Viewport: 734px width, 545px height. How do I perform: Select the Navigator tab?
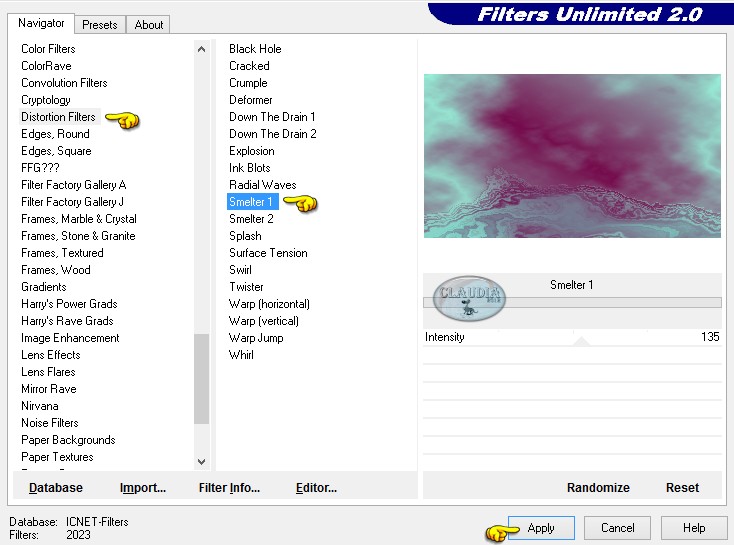pos(41,23)
